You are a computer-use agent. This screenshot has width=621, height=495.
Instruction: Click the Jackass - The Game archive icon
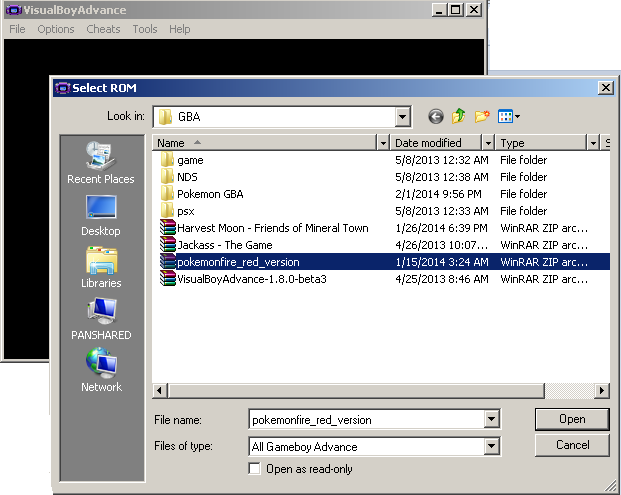pyautogui.click(x=168, y=245)
